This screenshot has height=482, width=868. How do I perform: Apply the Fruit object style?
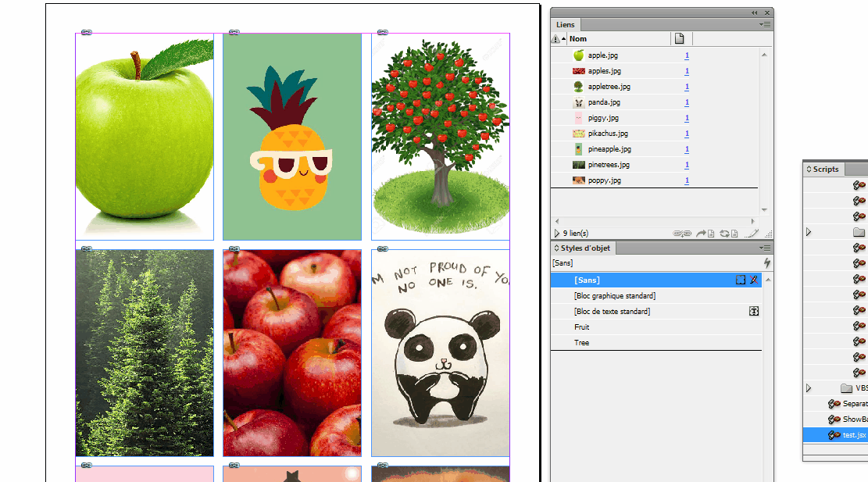(656, 327)
